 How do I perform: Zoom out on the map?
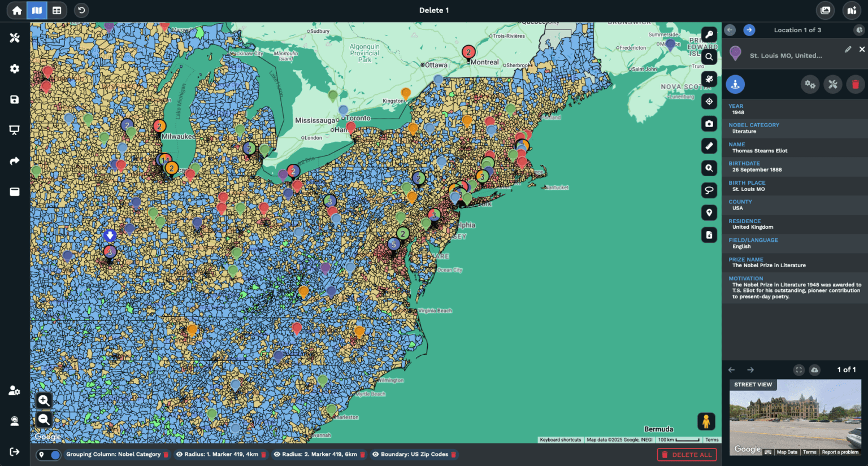tap(44, 419)
